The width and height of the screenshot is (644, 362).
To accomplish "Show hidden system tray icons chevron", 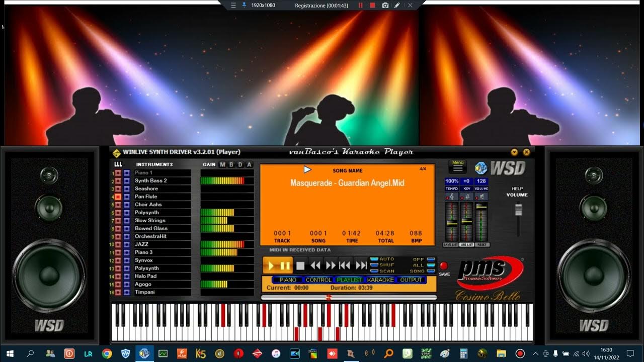I will [x=535, y=353].
